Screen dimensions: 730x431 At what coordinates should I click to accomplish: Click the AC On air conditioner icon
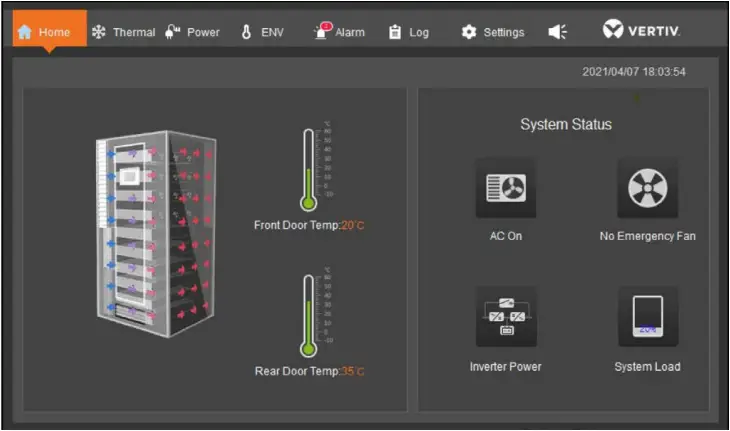(x=505, y=188)
